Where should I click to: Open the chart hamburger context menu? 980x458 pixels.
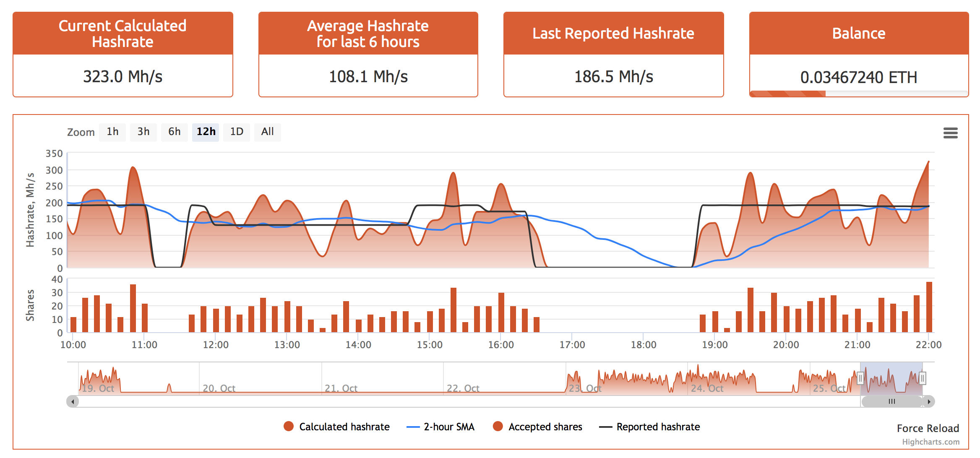[x=950, y=133]
